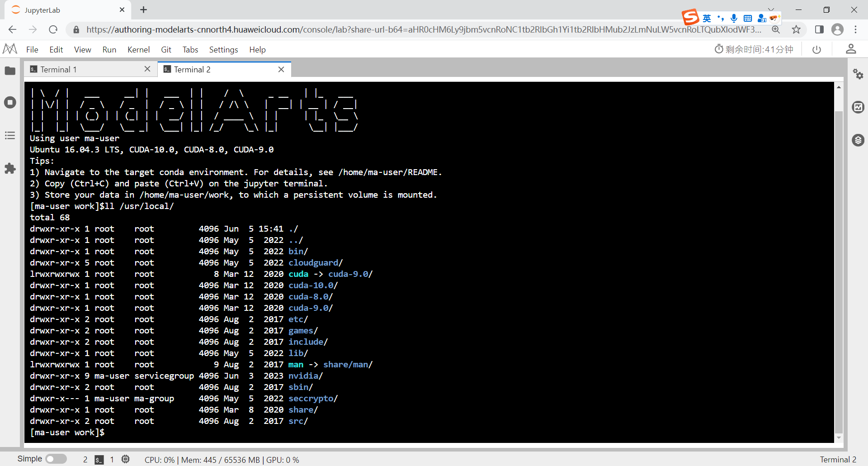Reload the browser page
The height and width of the screenshot is (466, 868).
coord(53,29)
